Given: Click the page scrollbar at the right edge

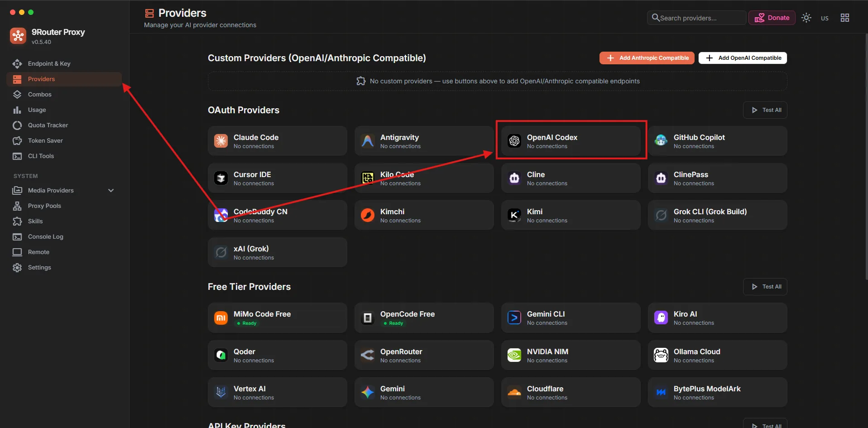Looking at the screenshot, I should click(x=866, y=156).
